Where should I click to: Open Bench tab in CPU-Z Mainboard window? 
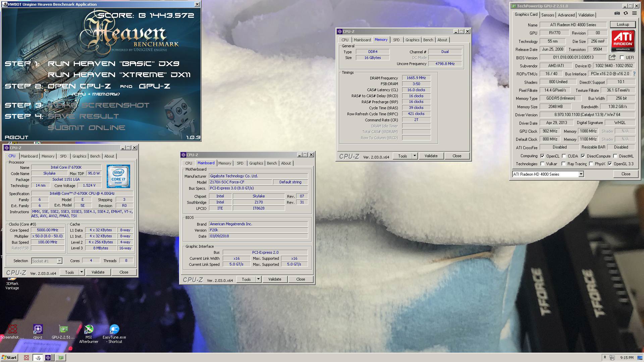(x=272, y=163)
